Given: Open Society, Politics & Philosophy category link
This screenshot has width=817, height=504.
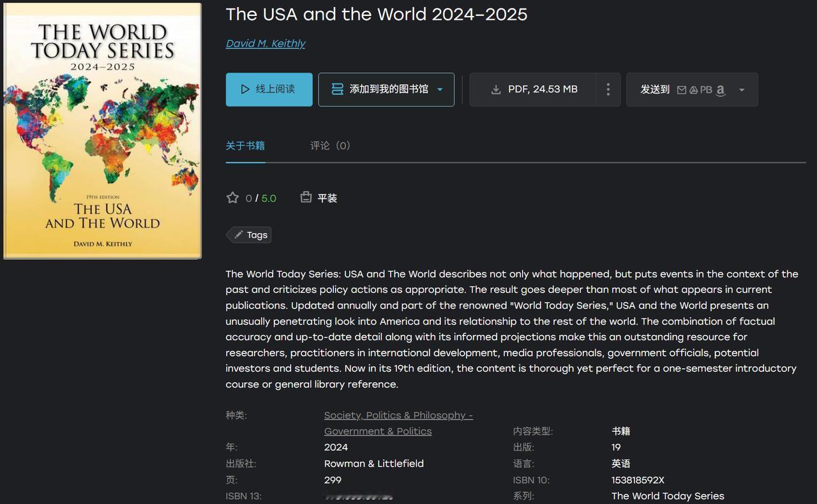Looking at the screenshot, I should [x=398, y=423].
